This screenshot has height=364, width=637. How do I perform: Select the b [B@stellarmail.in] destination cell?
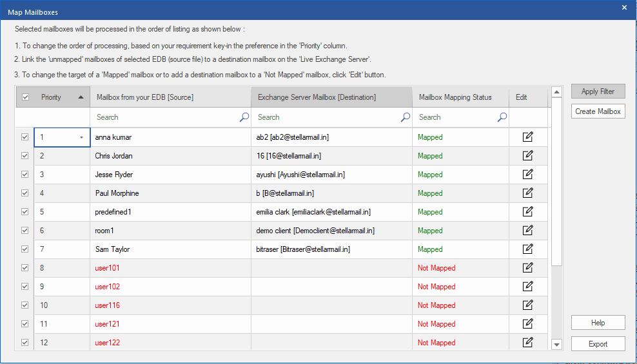331,193
